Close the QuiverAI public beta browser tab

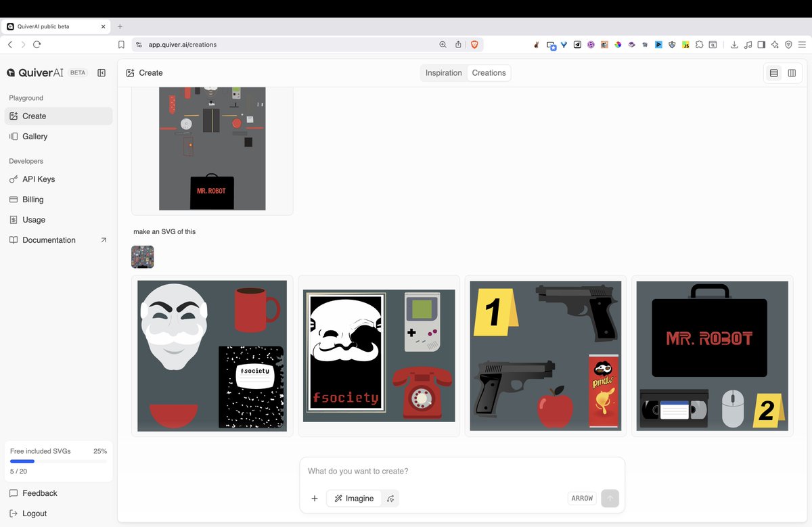tap(104, 26)
